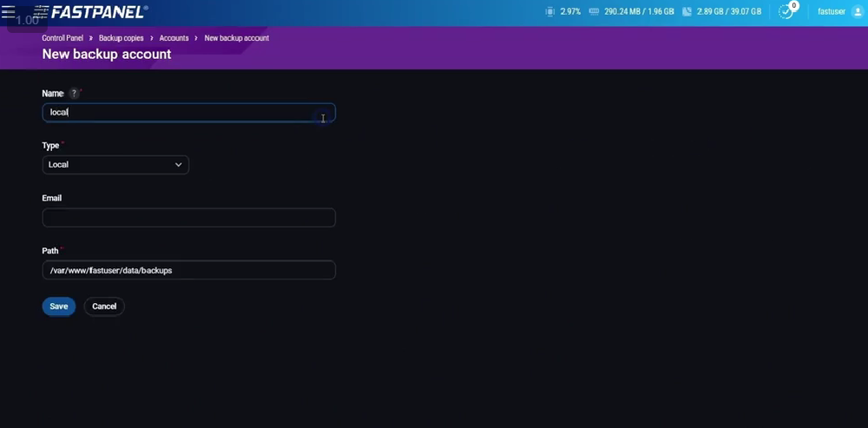This screenshot has width=868, height=428.
Task: Save the new backup account
Action: (x=59, y=306)
